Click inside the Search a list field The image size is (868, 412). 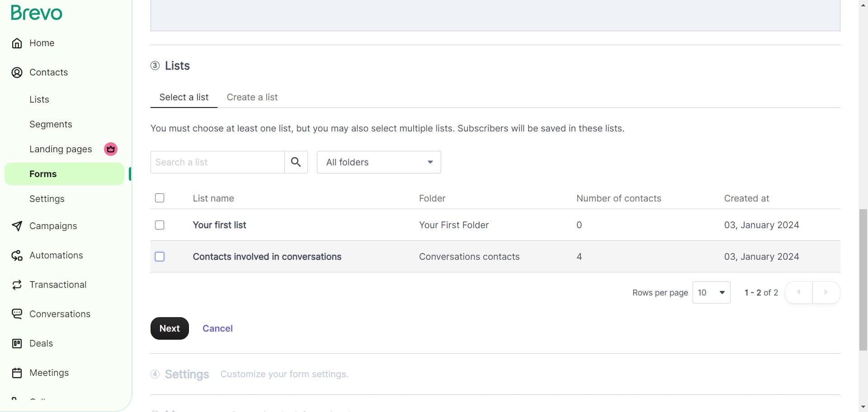[x=217, y=162]
